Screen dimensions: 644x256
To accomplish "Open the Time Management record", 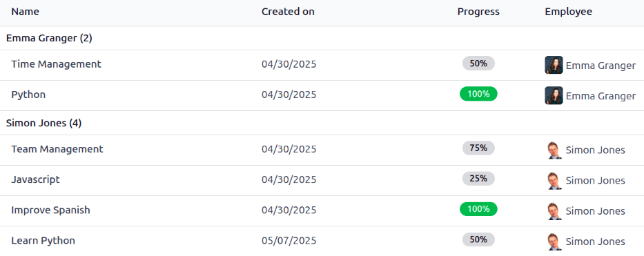I will 56,64.
